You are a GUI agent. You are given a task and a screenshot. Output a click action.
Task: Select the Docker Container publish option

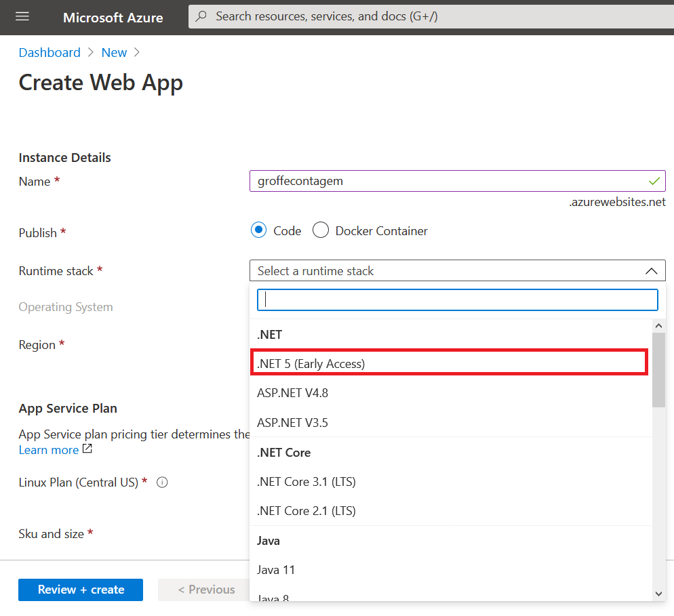(x=320, y=230)
